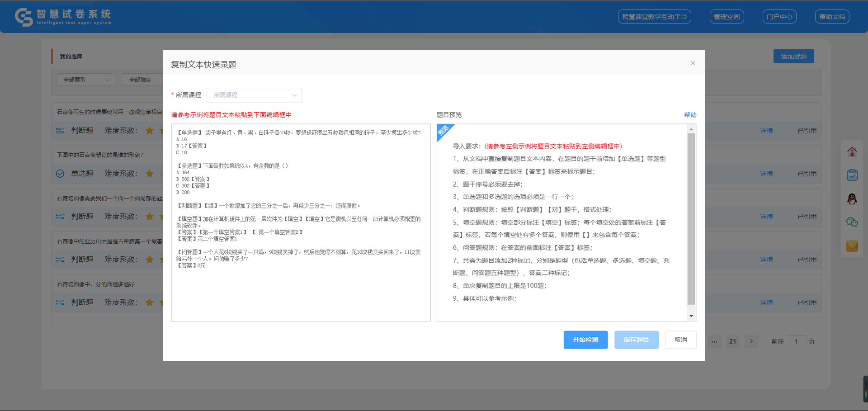868x411 pixels.
Task: Click the preview panel vertical scrollbar
Action: 691,217
